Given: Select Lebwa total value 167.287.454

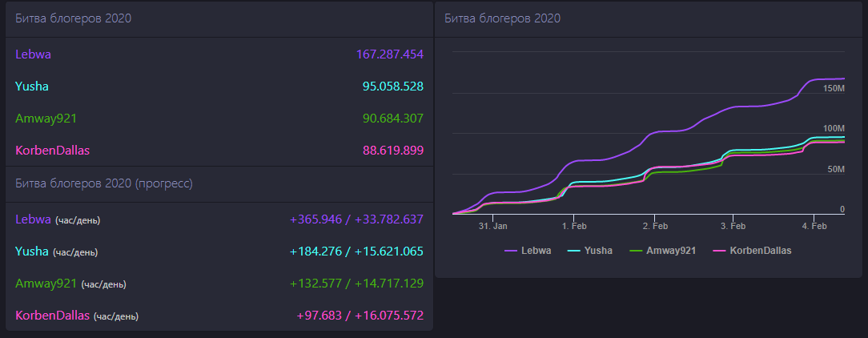Looking at the screenshot, I should pyautogui.click(x=390, y=54).
